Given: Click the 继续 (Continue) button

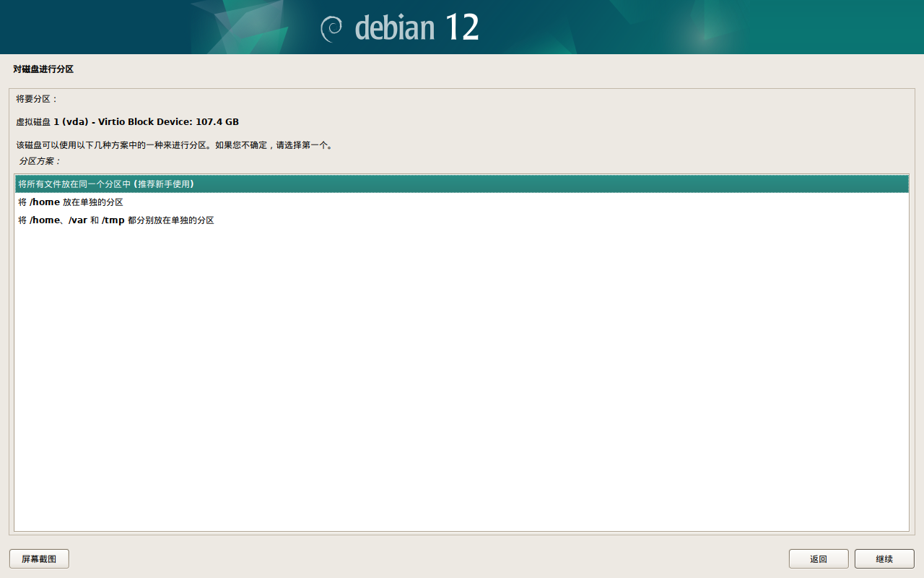Looking at the screenshot, I should pos(884,559).
